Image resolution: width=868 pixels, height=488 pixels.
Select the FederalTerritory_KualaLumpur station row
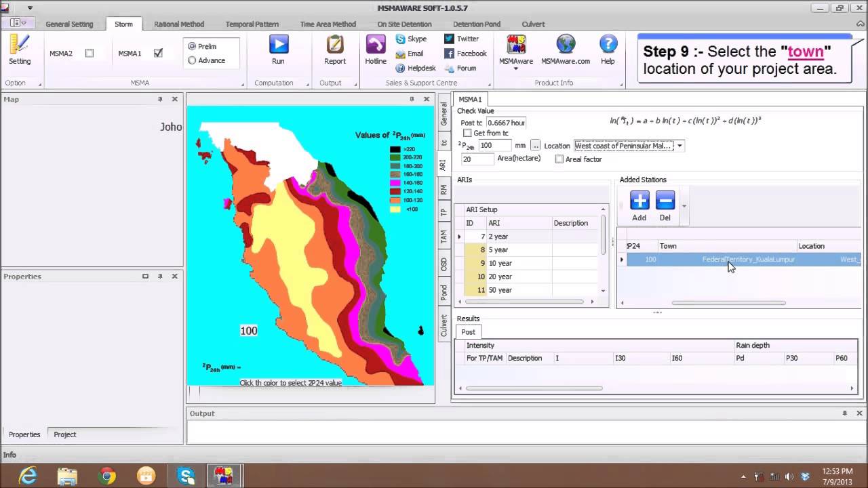(744, 260)
